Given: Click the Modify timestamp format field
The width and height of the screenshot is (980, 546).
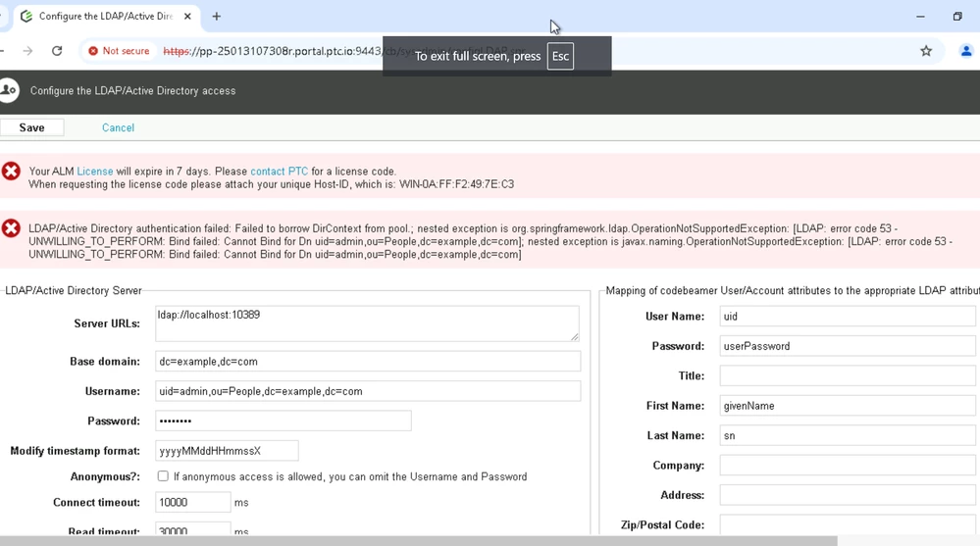Looking at the screenshot, I should [x=227, y=450].
